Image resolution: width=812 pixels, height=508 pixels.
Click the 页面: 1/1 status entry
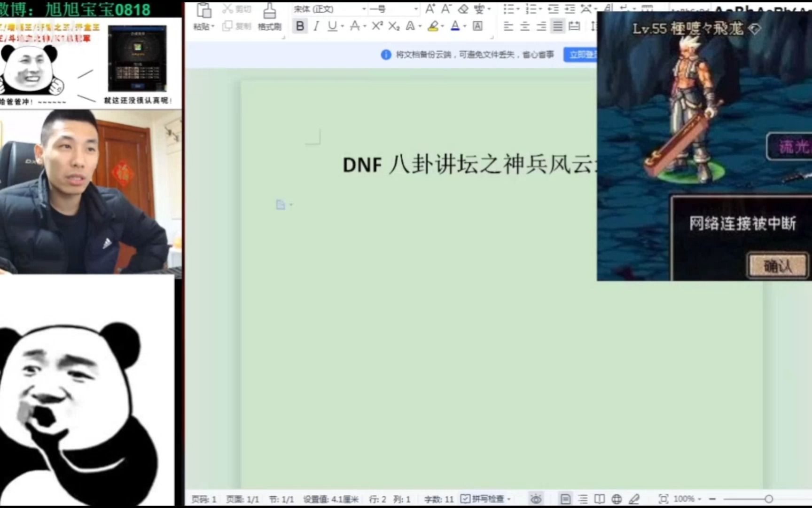pyautogui.click(x=242, y=499)
